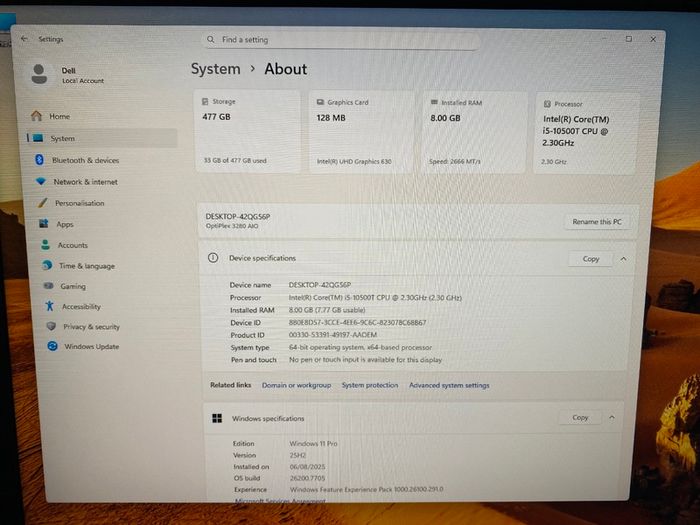This screenshot has height=525, width=700.
Task: Click the Installed RAM chip icon
Action: [434, 102]
